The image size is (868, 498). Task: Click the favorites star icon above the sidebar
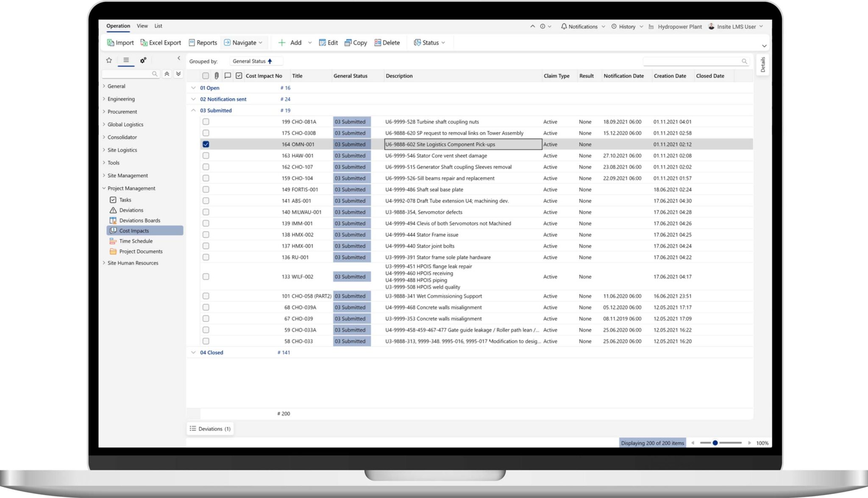coord(109,60)
